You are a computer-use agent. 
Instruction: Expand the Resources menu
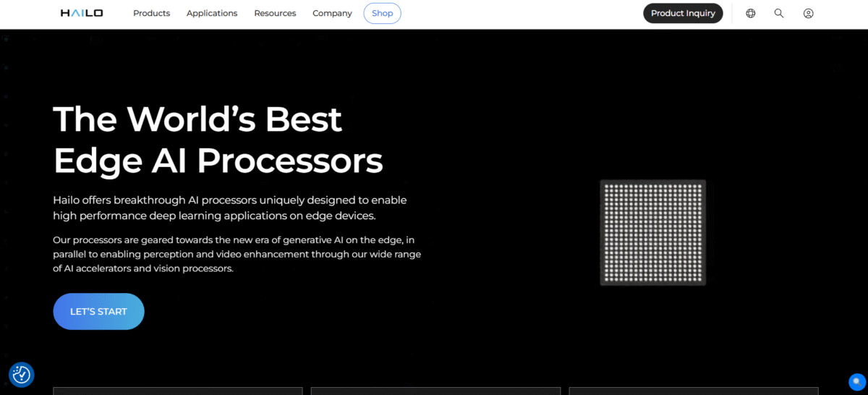tap(275, 13)
